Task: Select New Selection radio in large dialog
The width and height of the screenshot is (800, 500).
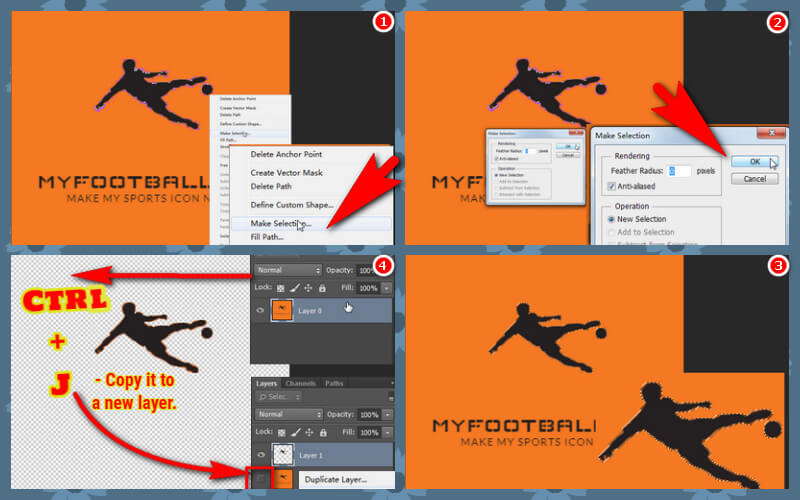Action: pos(610,219)
